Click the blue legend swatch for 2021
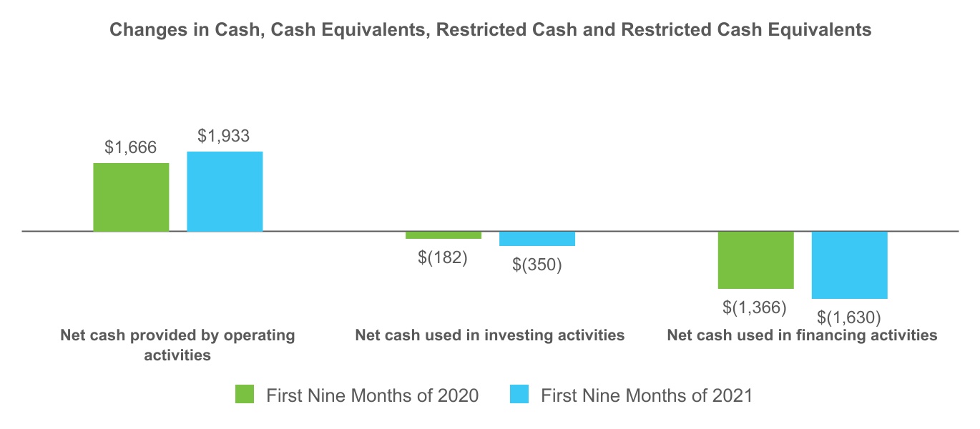Viewport: 980px width, 429px height. tap(520, 394)
